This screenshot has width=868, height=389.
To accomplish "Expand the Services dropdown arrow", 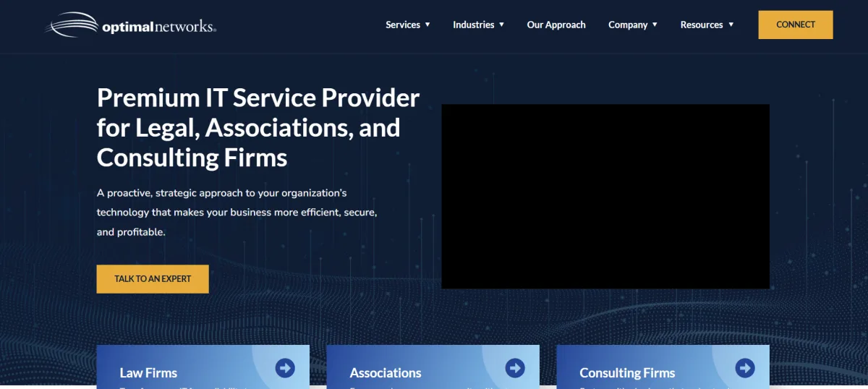I will [x=427, y=25].
